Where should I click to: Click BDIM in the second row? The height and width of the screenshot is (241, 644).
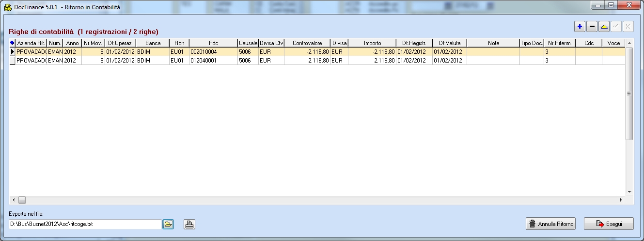coord(153,60)
